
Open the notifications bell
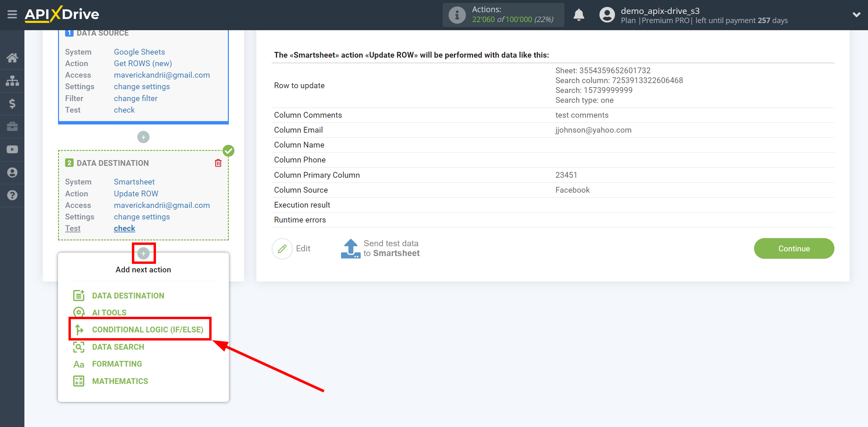[x=579, y=15]
